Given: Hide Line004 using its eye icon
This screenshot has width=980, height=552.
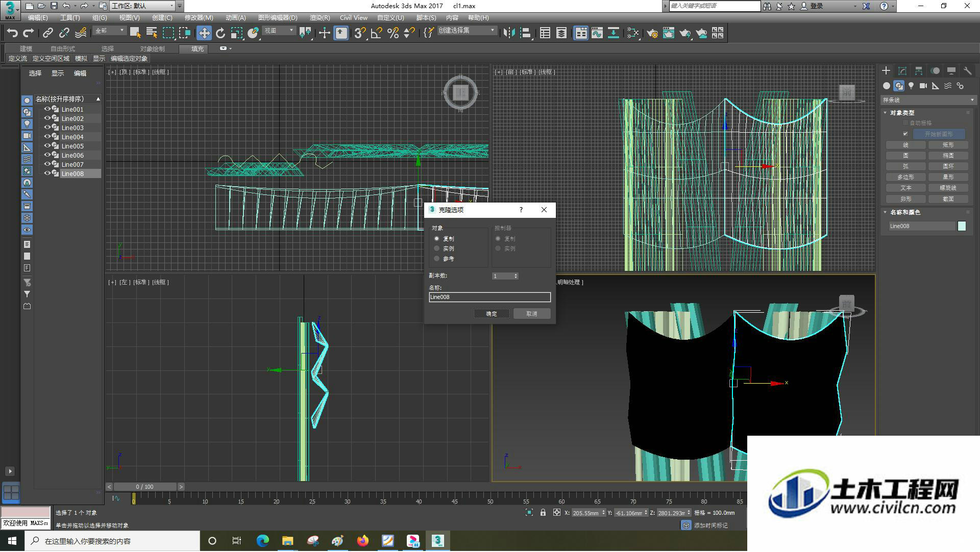Looking at the screenshot, I should click(x=47, y=137).
